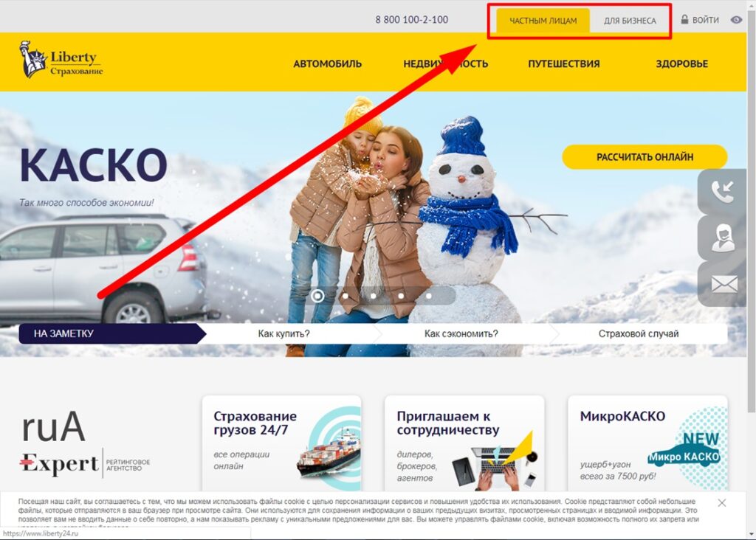This screenshot has height=540, width=756.
Task: Click the lock icon beside Войти
Action: pyautogui.click(x=684, y=19)
